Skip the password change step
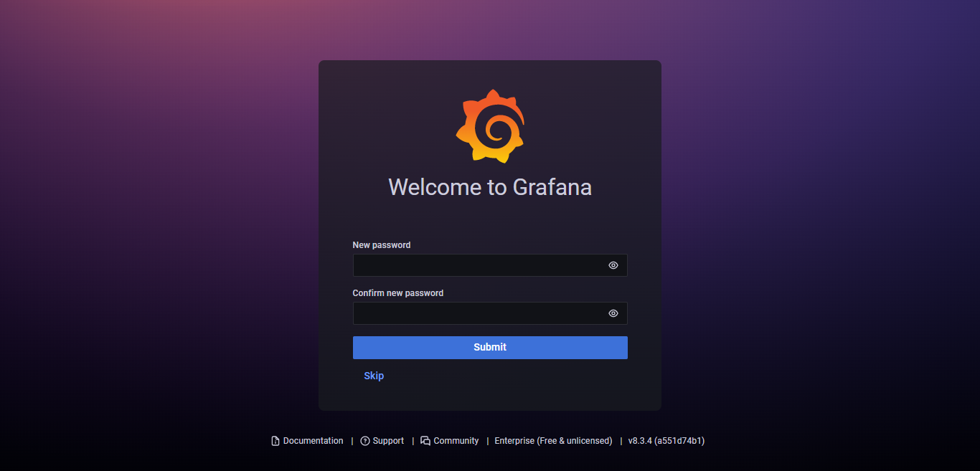This screenshot has height=471, width=980. click(x=374, y=376)
